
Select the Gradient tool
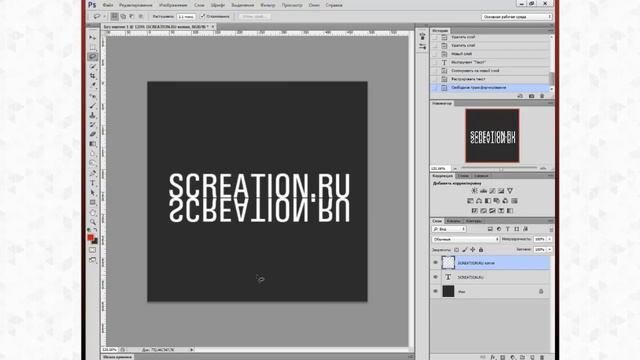(x=93, y=144)
